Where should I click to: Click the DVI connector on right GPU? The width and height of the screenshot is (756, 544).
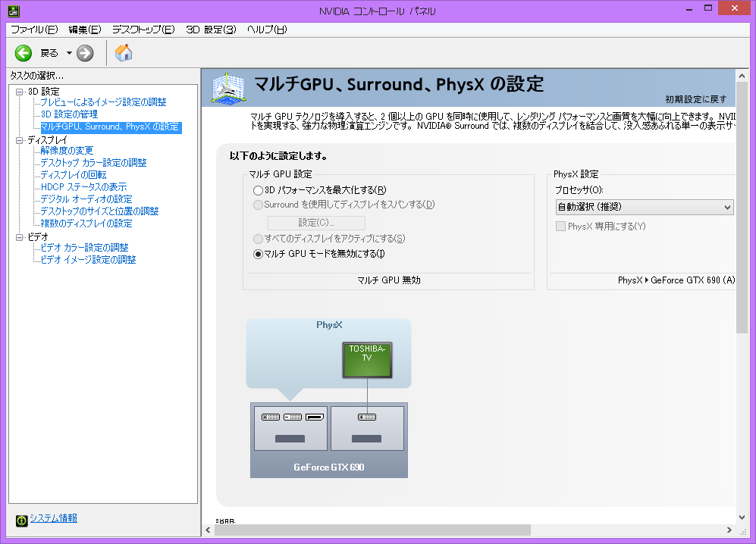[367, 417]
